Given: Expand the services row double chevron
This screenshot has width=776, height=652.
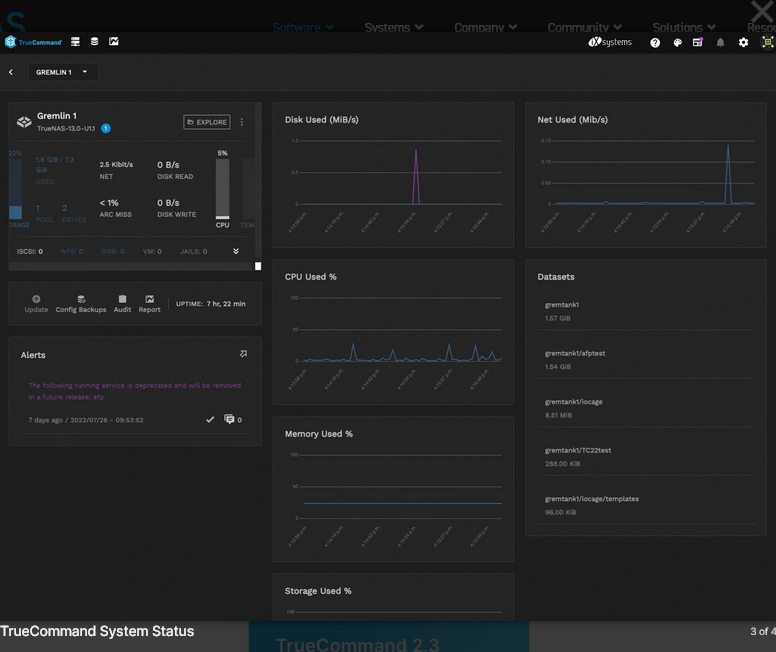Looking at the screenshot, I should pyautogui.click(x=236, y=251).
